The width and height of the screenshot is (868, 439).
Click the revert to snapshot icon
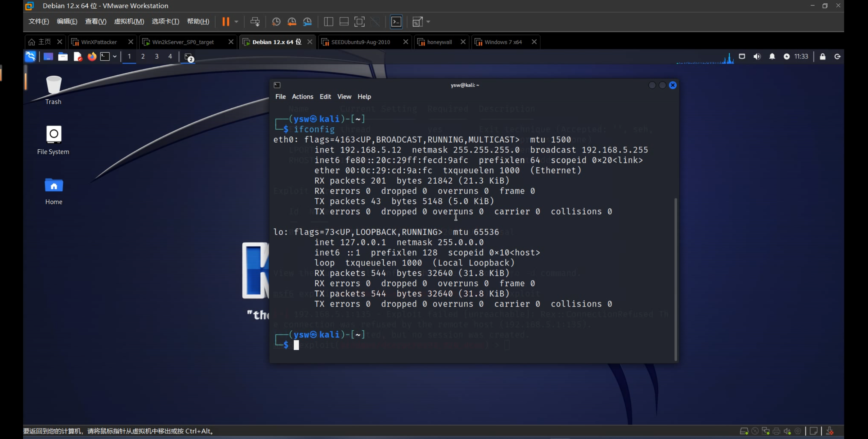292,22
